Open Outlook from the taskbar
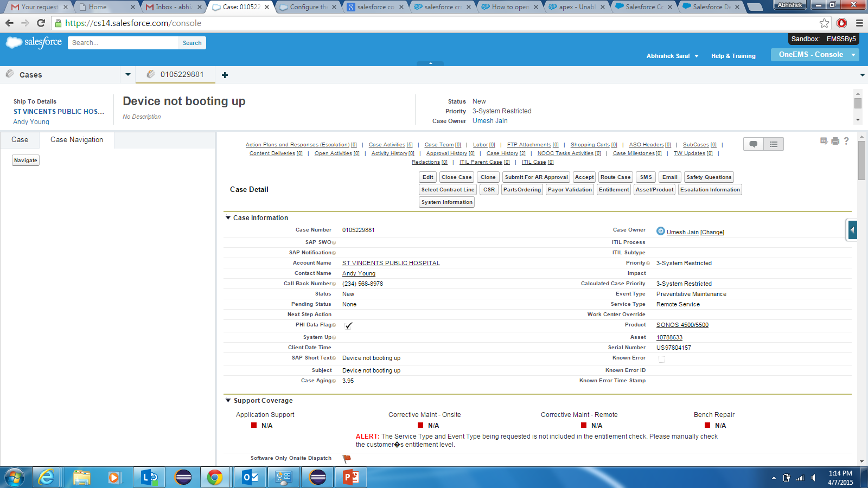This screenshot has width=868, height=488. 250,478
